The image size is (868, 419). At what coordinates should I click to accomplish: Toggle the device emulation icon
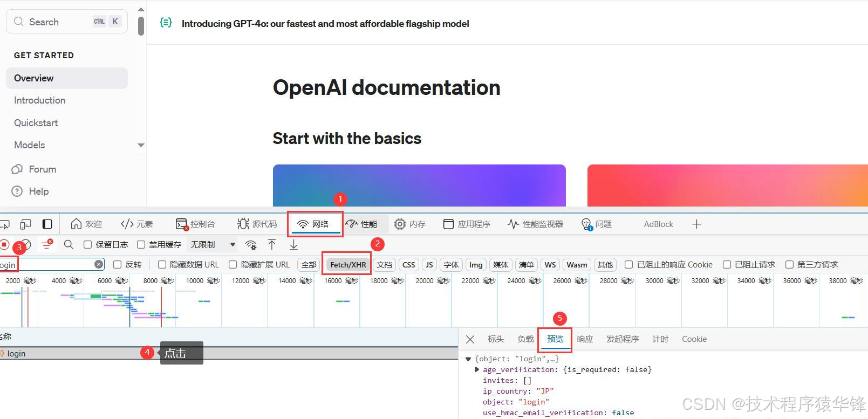[25, 224]
